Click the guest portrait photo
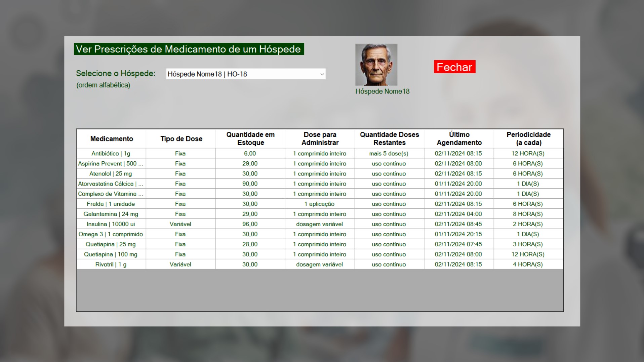 376,65
